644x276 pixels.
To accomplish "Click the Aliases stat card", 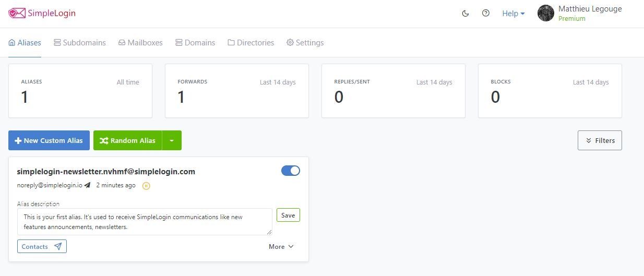I will click(x=80, y=91).
